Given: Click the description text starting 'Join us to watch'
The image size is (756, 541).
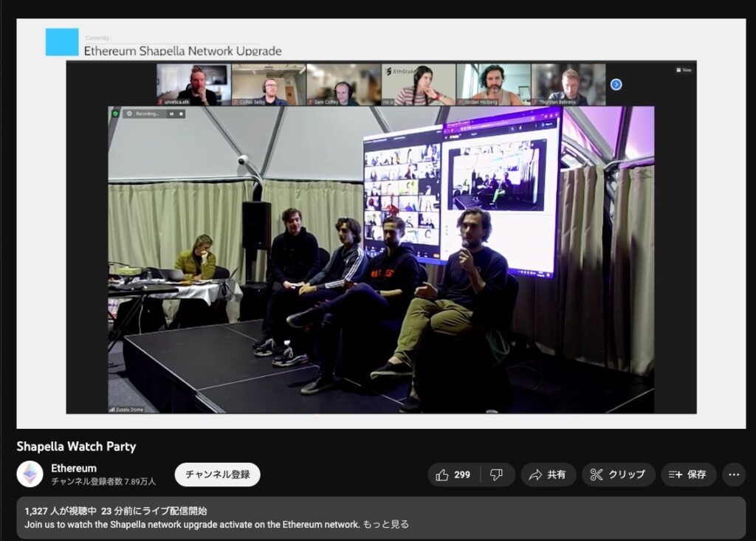Looking at the screenshot, I should coord(192,525).
